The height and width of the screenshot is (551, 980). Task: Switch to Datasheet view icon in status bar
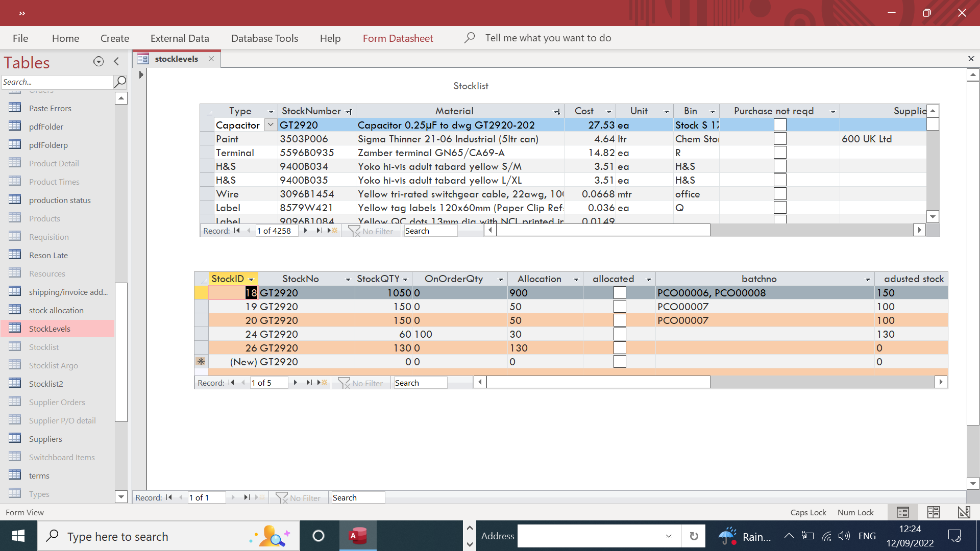pos(934,512)
